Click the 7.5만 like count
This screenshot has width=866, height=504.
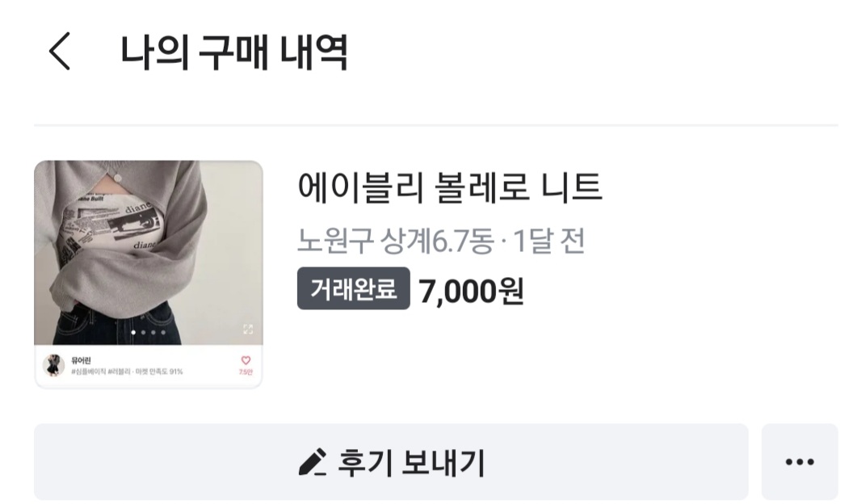click(x=246, y=372)
